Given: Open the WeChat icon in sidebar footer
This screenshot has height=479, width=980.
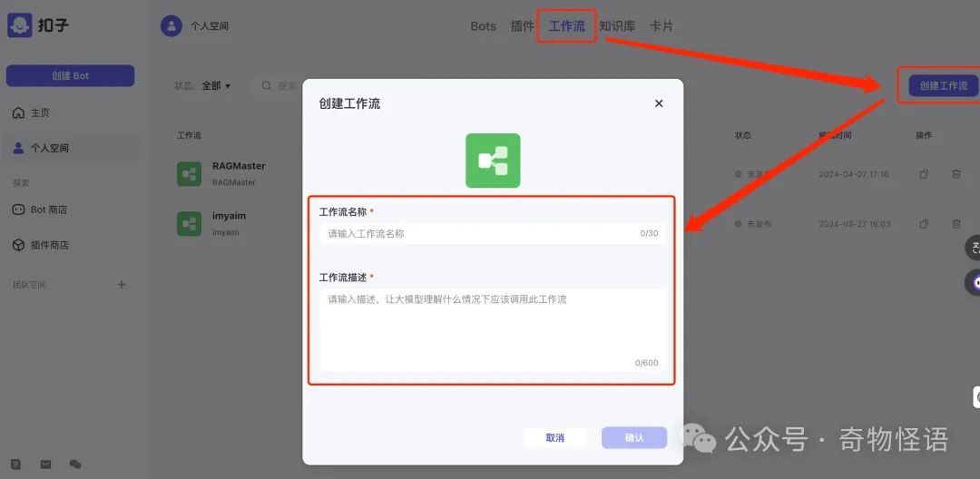Looking at the screenshot, I should coord(75,464).
